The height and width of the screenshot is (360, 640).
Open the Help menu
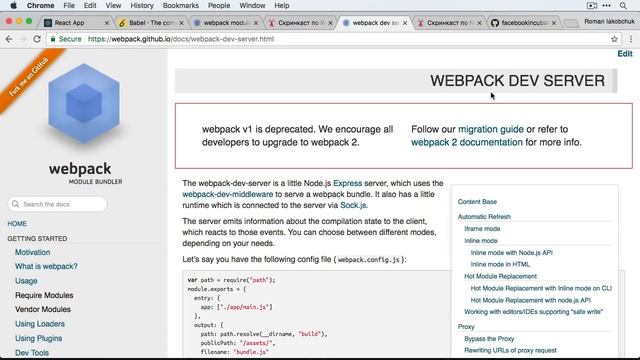282,5
